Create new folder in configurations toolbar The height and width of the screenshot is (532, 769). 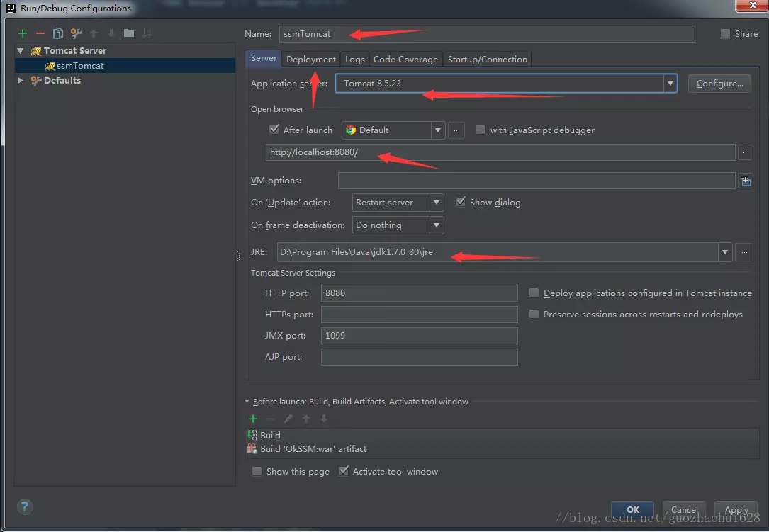129,33
